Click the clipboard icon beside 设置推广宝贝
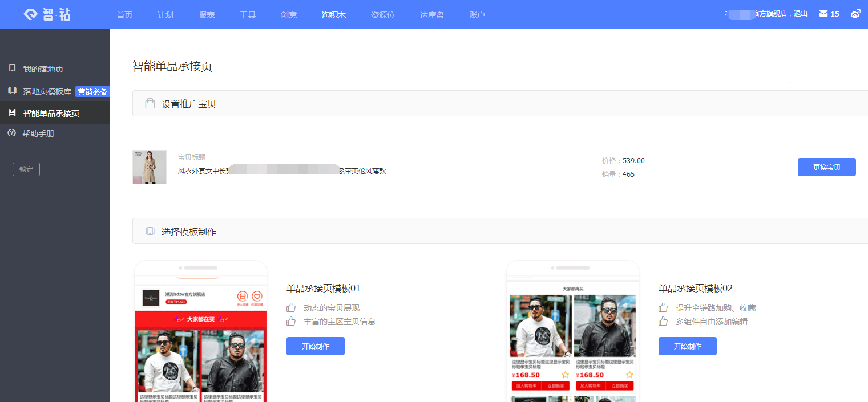The width and height of the screenshot is (868, 402). (150, 103)
